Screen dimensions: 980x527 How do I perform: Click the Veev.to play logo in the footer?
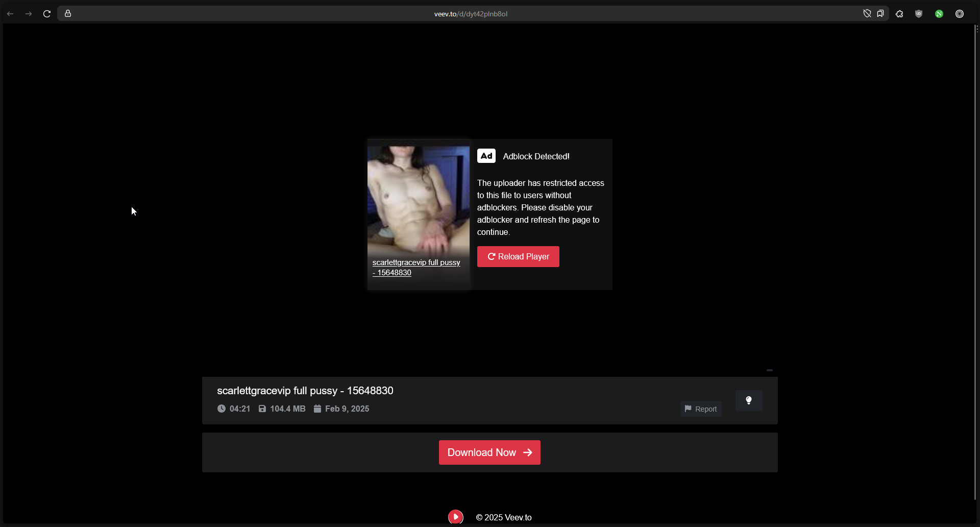pyautogui.click(x=456, y=517)
